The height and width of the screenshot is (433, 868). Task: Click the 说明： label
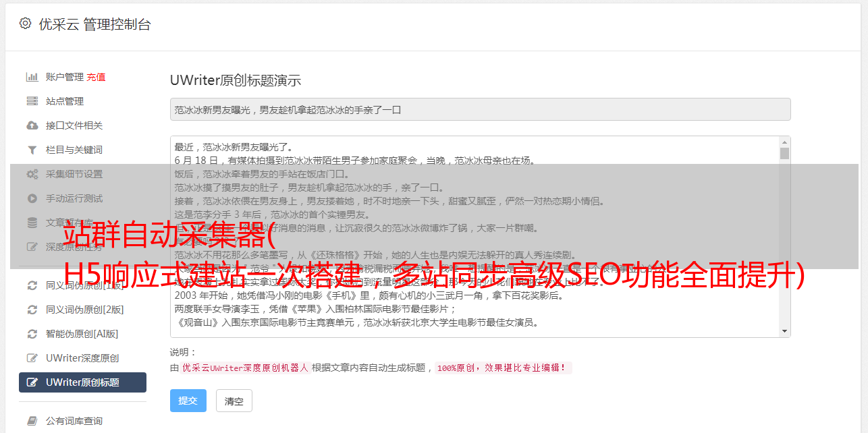point(184,352)
